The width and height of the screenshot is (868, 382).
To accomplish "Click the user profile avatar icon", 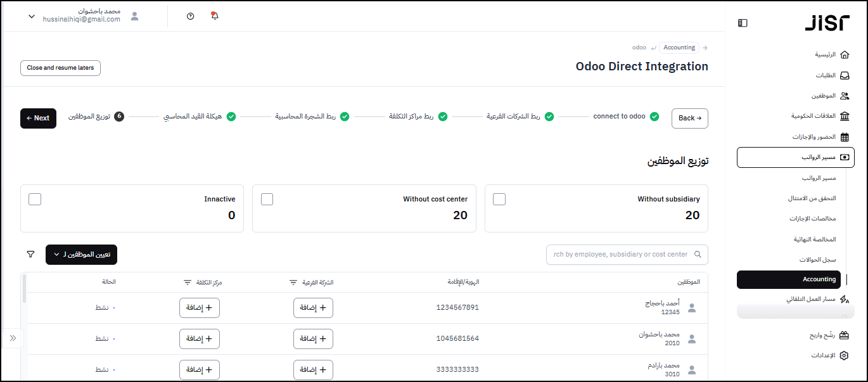I will pos(134,16).
